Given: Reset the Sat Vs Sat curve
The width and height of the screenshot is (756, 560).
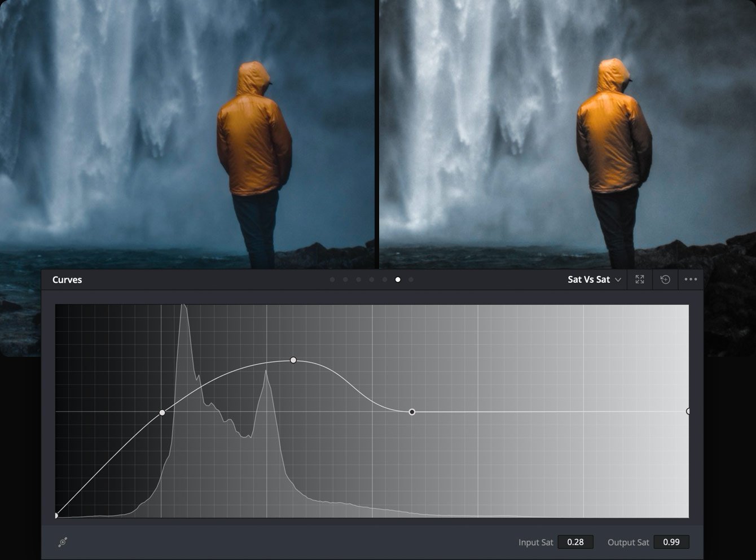Looking at the screenshot, I should 665,279.
